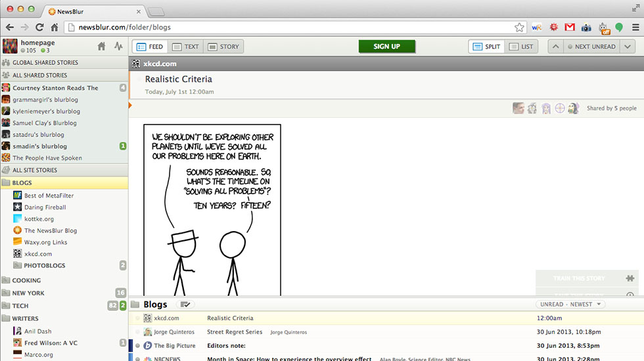Viewport: 644px width, 361px height.
Task: Switch to List layout view
Action: click(x=521, y=47)
